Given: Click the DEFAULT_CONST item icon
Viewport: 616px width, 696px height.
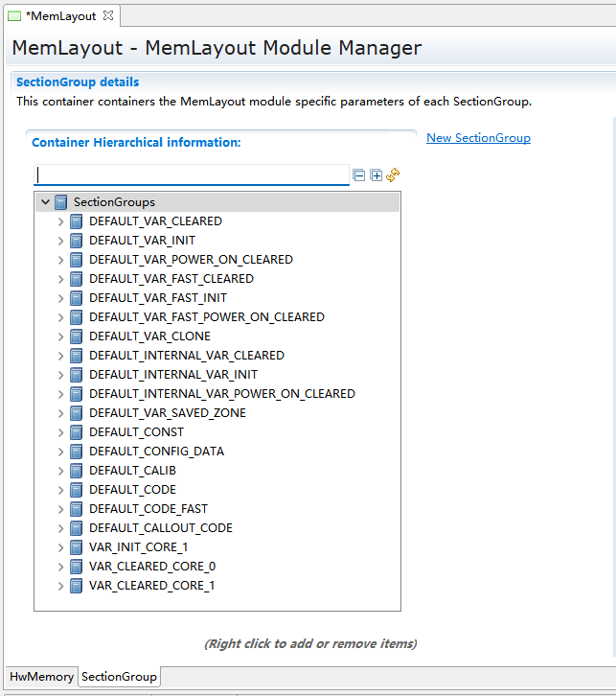Looking at the screenshot, I should [77, 432].
